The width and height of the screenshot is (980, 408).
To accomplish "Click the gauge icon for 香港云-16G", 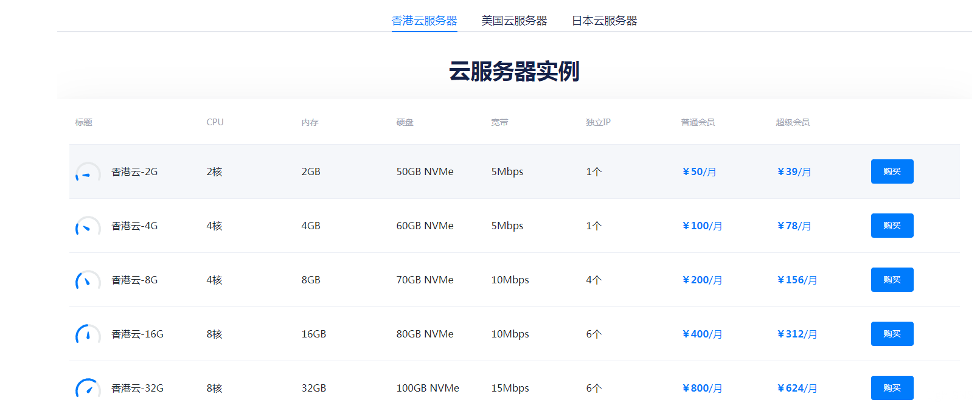I will tap(88, 334).
